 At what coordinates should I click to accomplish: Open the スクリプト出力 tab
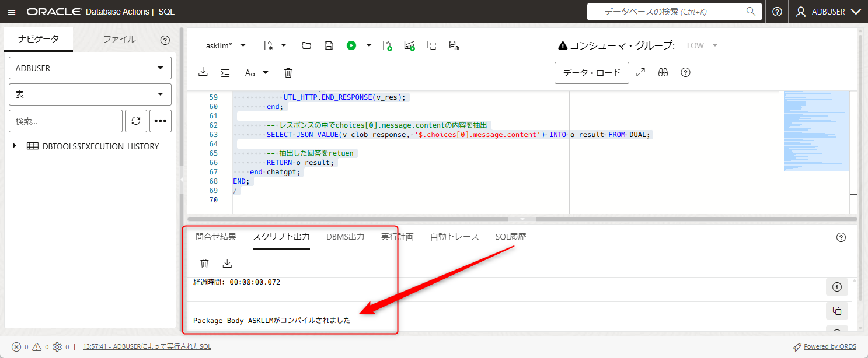click(281, 237)
